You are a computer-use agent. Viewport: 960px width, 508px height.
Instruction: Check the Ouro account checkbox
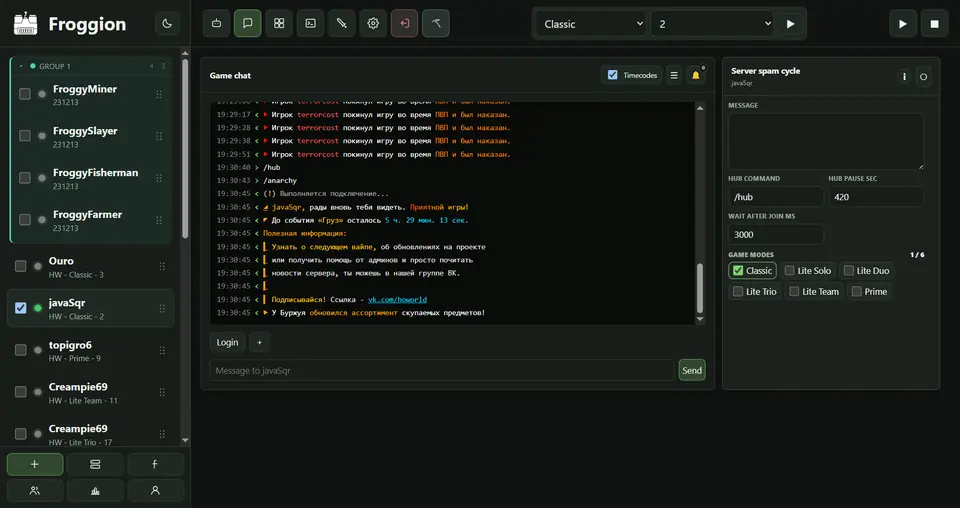(x=21, y=266)
